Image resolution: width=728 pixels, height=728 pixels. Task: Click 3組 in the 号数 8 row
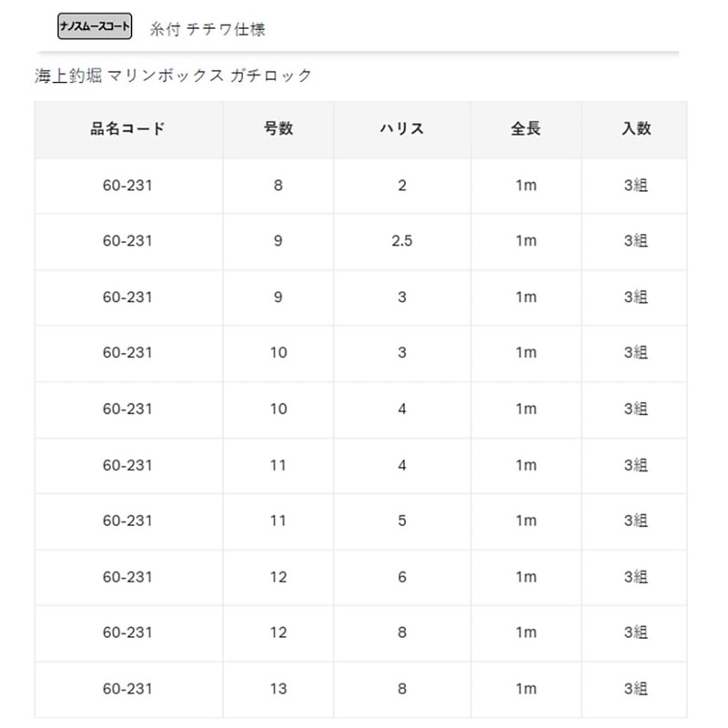[636, 186]
